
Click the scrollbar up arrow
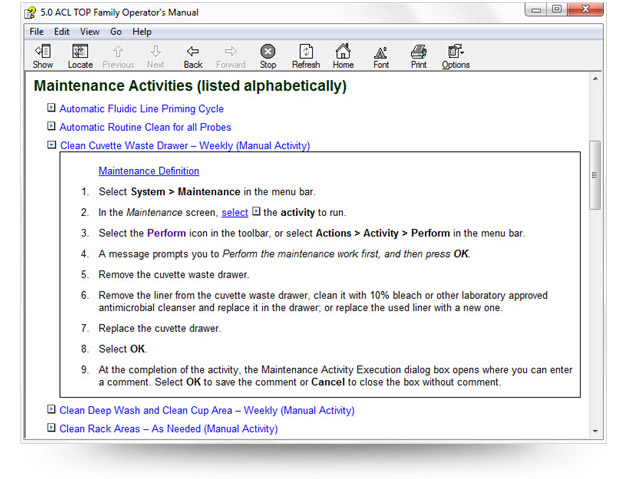point(595,79)
